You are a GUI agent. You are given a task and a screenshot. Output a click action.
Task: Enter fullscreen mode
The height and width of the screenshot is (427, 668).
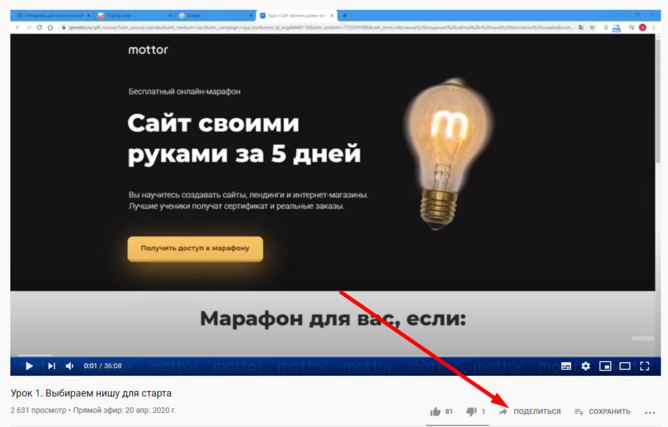[645, 366]
